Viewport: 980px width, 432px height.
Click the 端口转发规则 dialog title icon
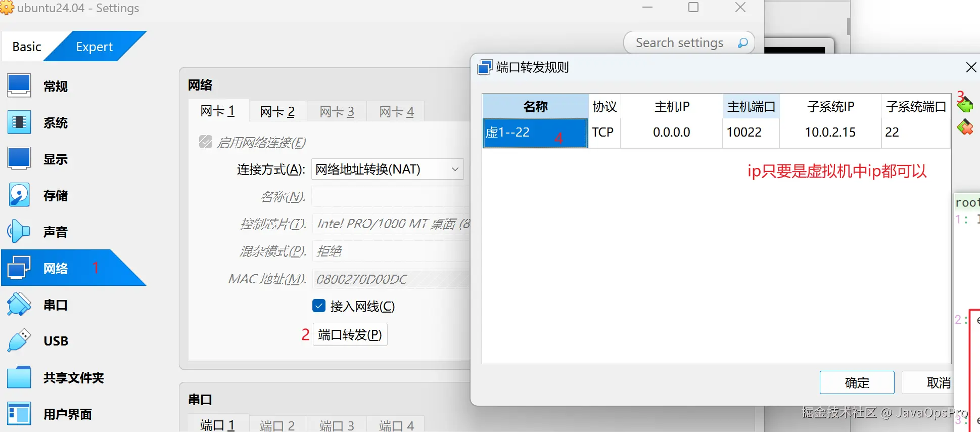point(484,67)
